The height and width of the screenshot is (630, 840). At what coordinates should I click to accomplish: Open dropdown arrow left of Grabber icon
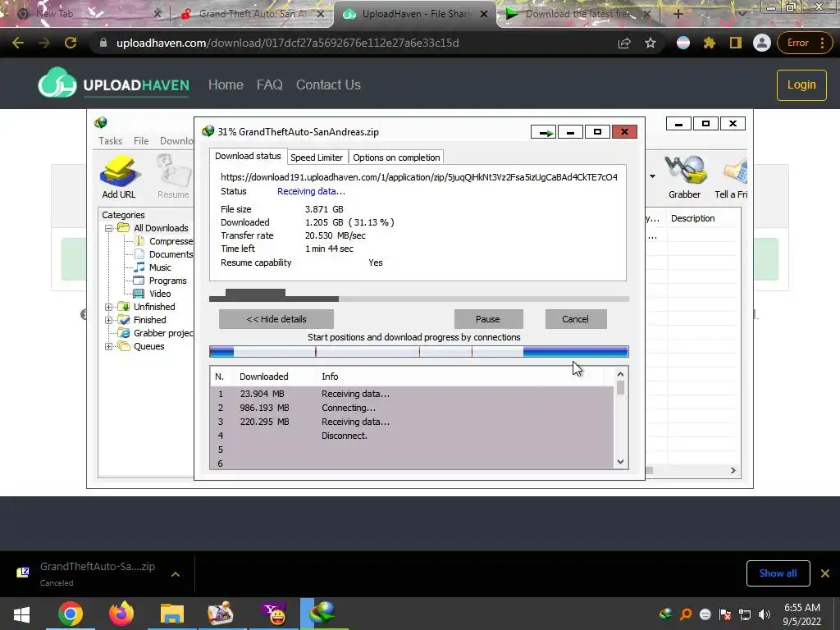point(652,176)
